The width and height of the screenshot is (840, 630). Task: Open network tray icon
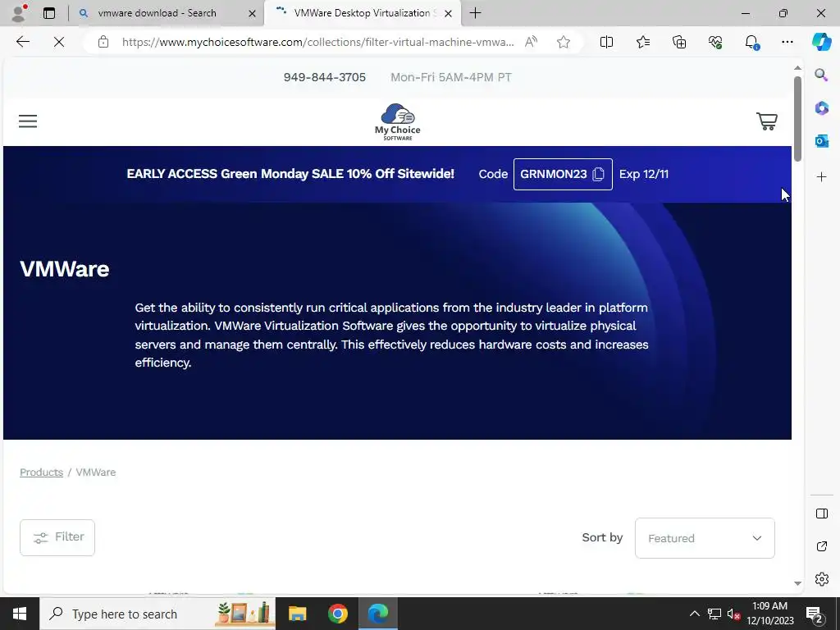(x=714, y=614)
